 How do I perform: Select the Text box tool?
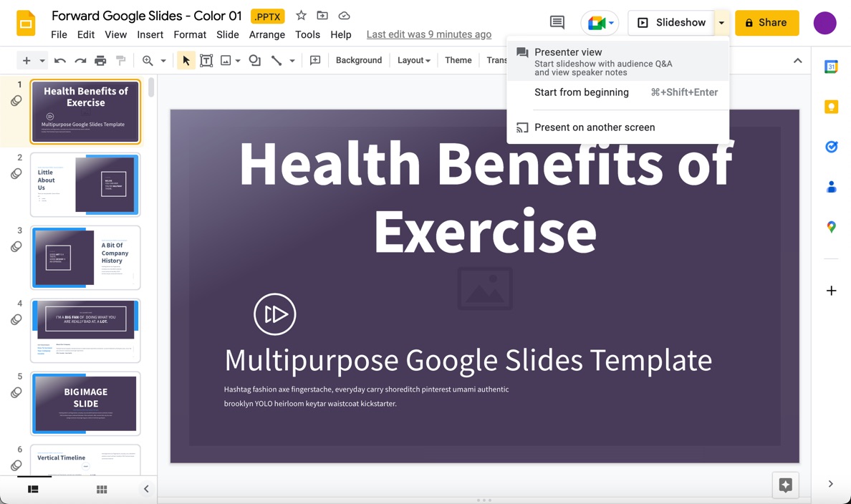206,60
